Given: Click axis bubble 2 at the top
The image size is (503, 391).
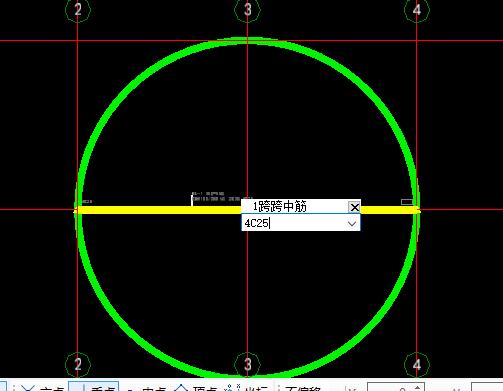Looking at the screenshot, I should 78,9.
